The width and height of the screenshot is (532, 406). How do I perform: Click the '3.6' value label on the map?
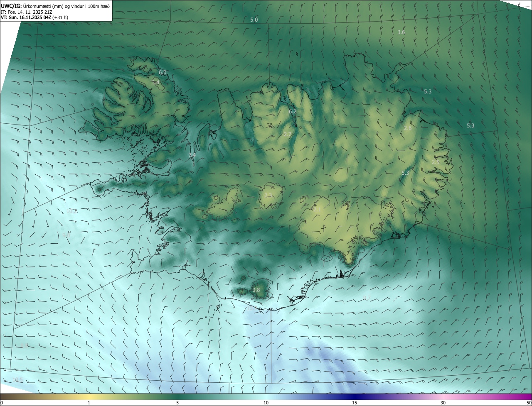tap(401, 32)
